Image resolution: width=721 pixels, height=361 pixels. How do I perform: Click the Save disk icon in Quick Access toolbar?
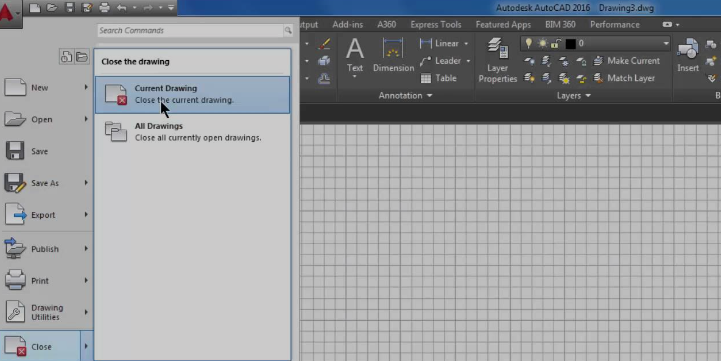pos(69,8)
